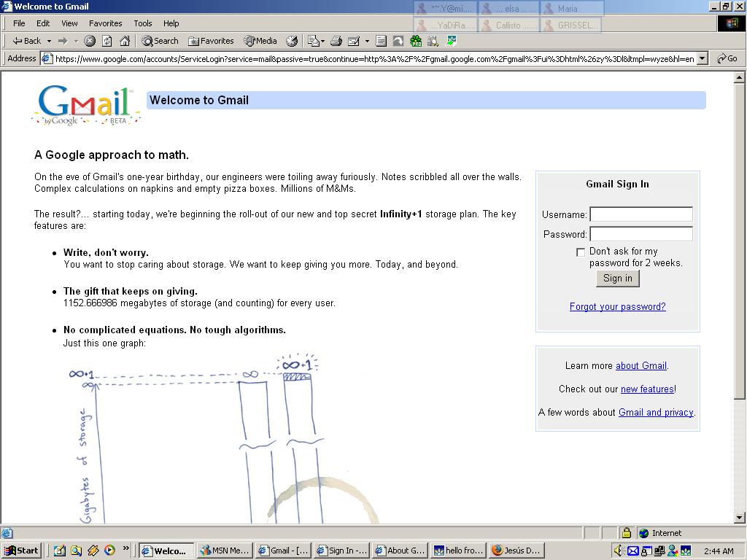Open the File menu
This screenshot has height=560, width=747.
(19, 23)
